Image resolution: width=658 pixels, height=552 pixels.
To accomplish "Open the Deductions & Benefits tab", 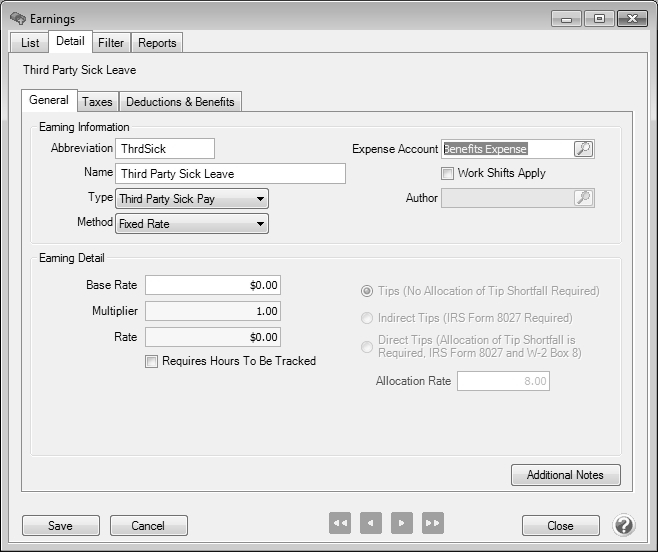I will coord(180,102).
